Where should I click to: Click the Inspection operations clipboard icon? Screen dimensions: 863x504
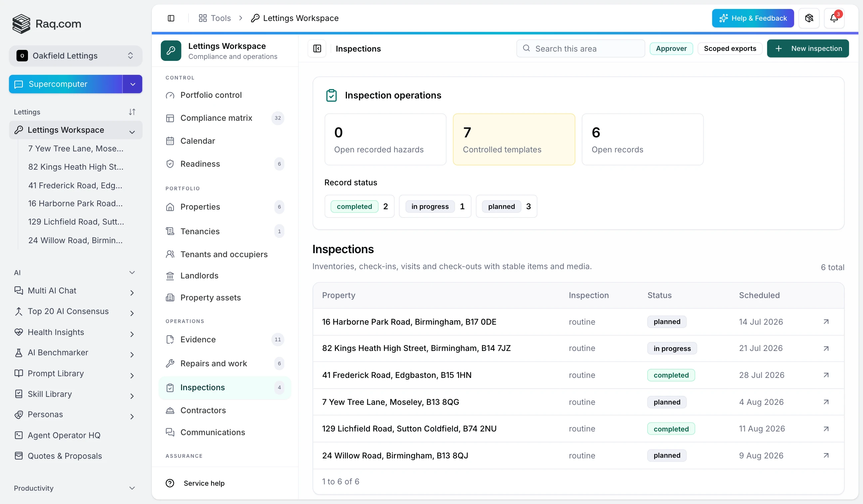tap(331, 95)
